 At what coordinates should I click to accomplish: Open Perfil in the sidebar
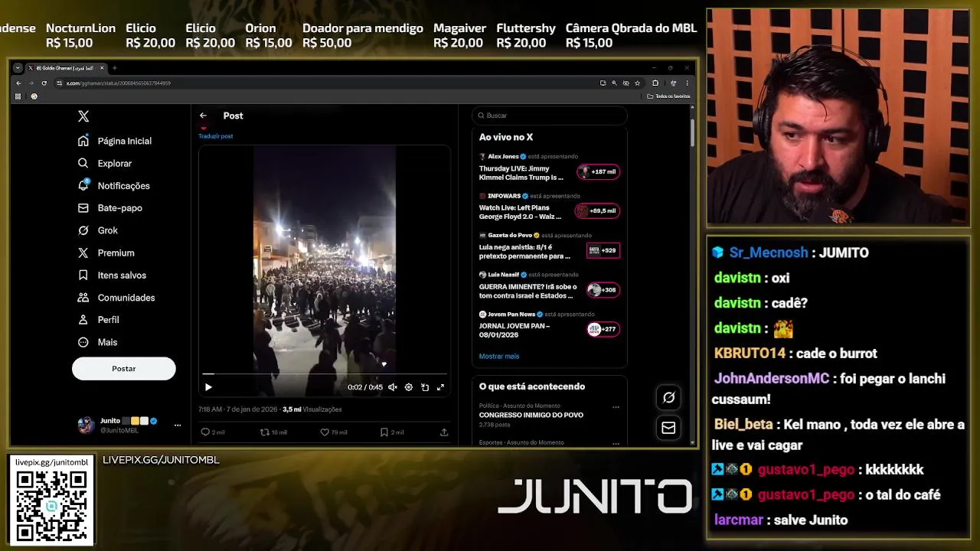click(x=99, y=320)
